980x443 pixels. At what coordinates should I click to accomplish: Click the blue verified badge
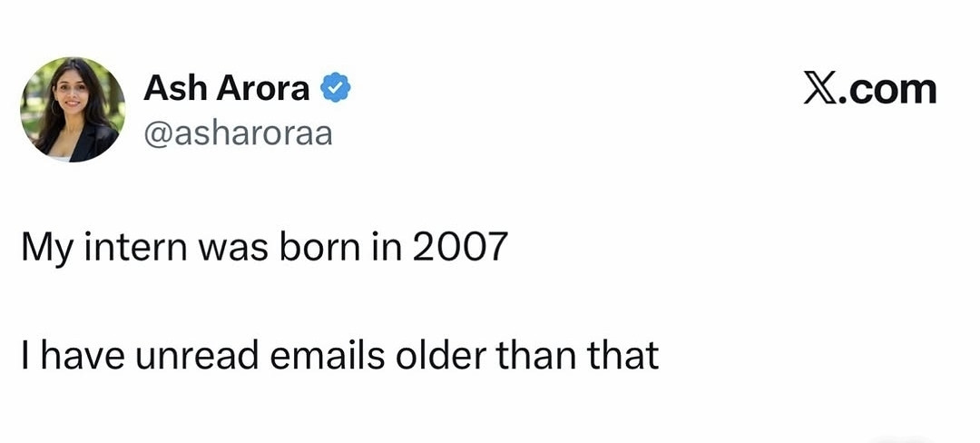[337, 90]
